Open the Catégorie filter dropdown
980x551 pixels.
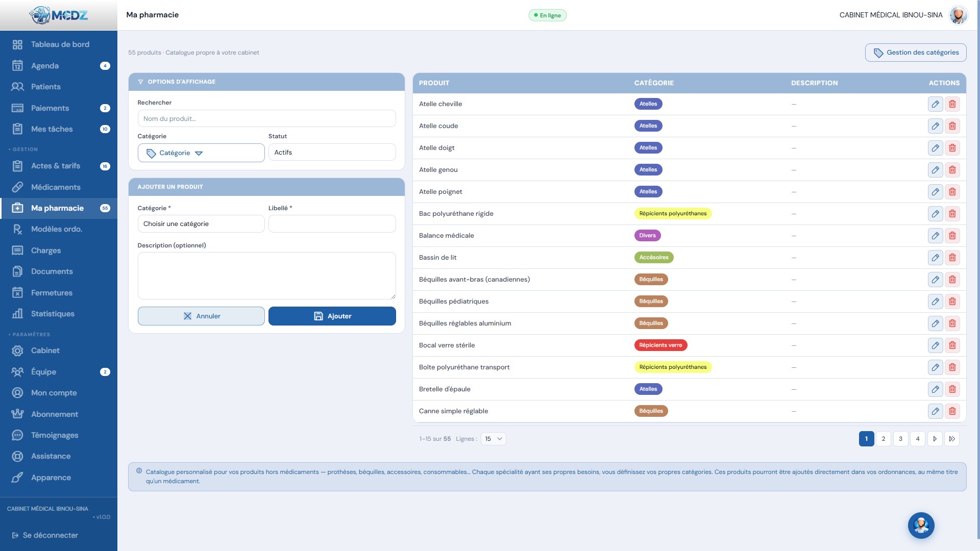click(x=201, y=153)
